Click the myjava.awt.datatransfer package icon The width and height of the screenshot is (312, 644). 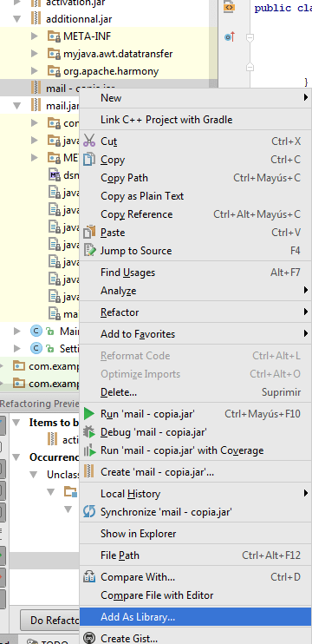pyautogui.click(x=54, y=54)
